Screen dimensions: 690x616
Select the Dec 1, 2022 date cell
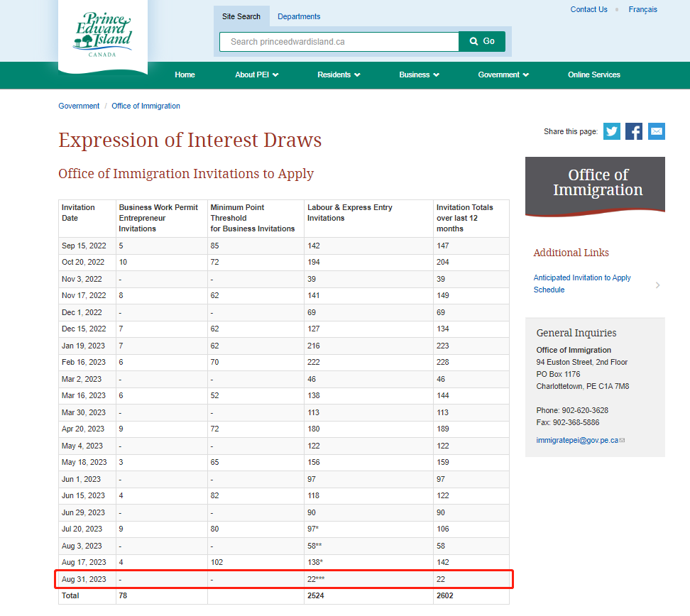pos(87,312)
